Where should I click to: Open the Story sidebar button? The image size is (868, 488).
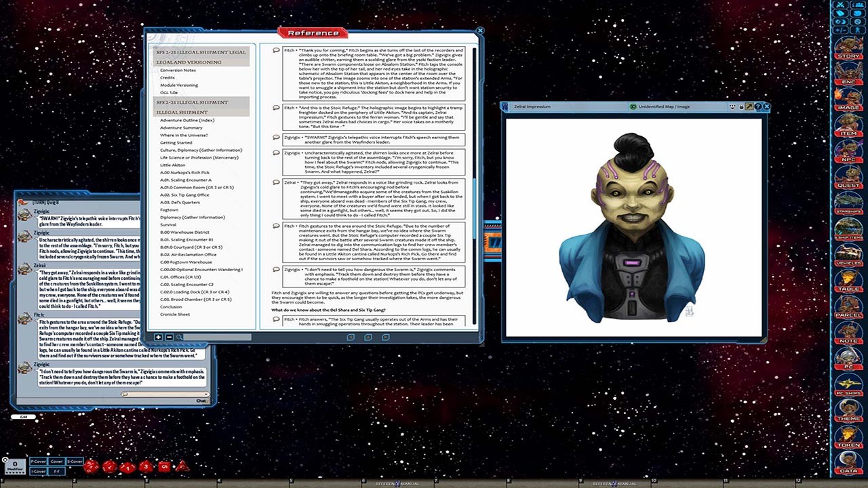tap(848, 47)
